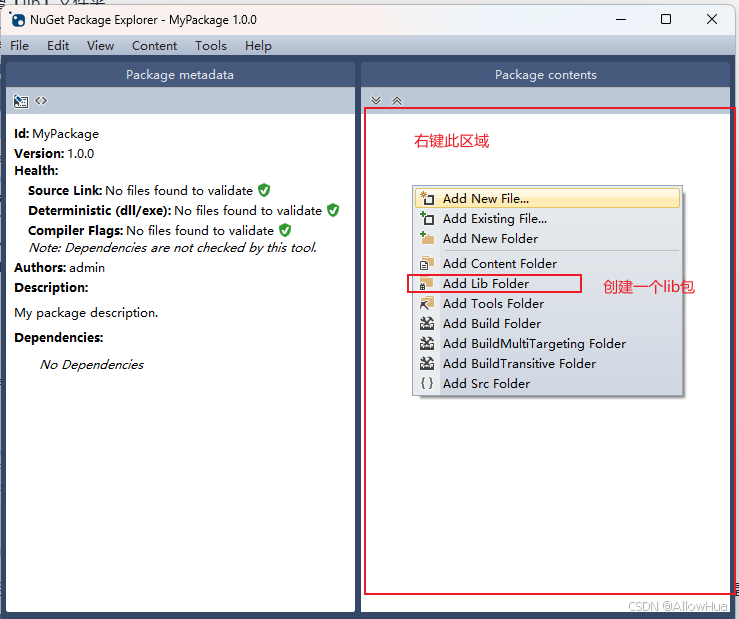This screenshot has height=619, width=739.
Task: Select Add Lib Folder menu entry
Action: (548, 283)
